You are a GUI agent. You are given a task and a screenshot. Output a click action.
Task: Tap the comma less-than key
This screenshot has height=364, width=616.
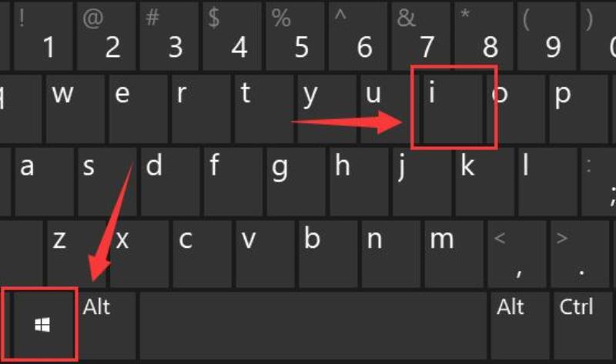[517, 254]
